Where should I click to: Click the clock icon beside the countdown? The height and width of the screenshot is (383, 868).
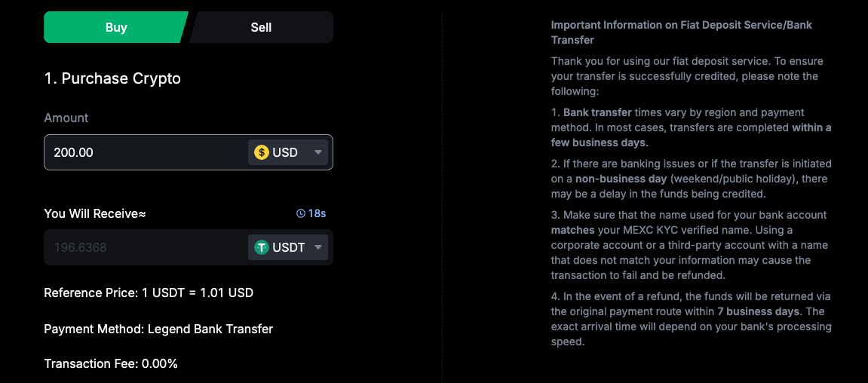301,213
